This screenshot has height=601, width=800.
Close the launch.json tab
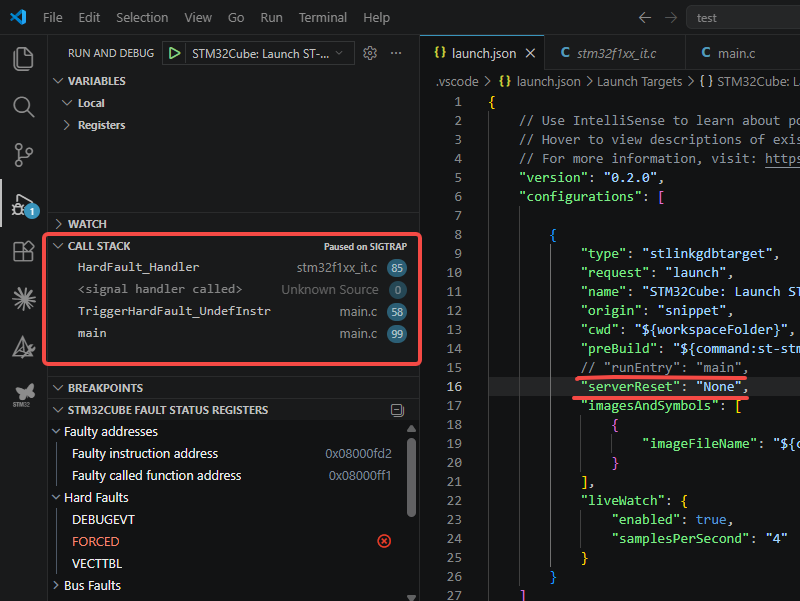click(x=531, y=53)
